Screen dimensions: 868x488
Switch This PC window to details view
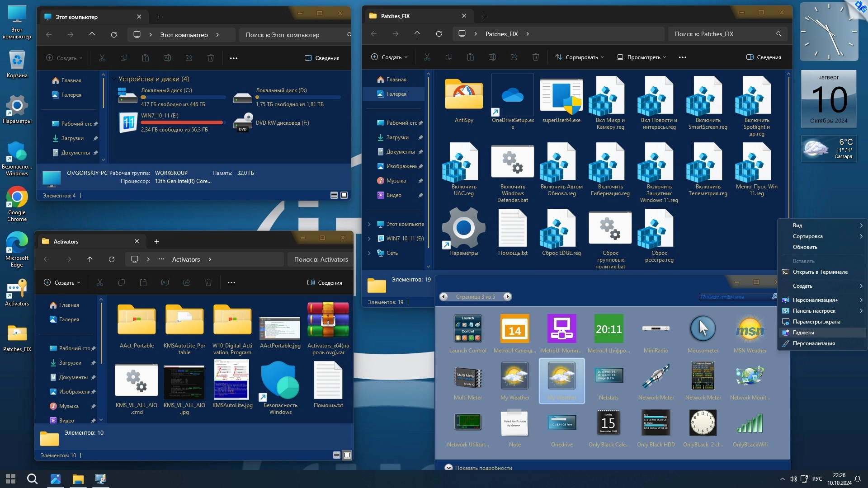(334, 195)
